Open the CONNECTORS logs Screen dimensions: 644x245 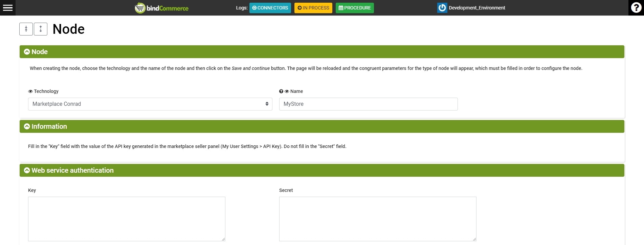[270, 8]
